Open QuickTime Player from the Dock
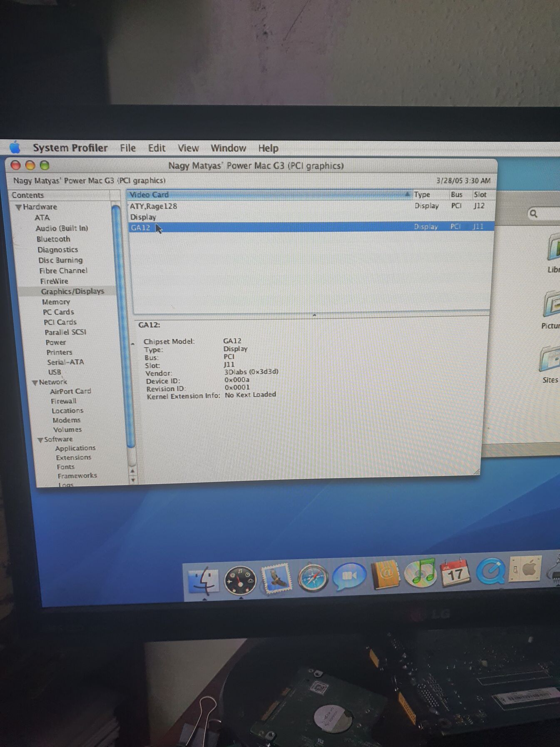 click(x=491, y=571)
